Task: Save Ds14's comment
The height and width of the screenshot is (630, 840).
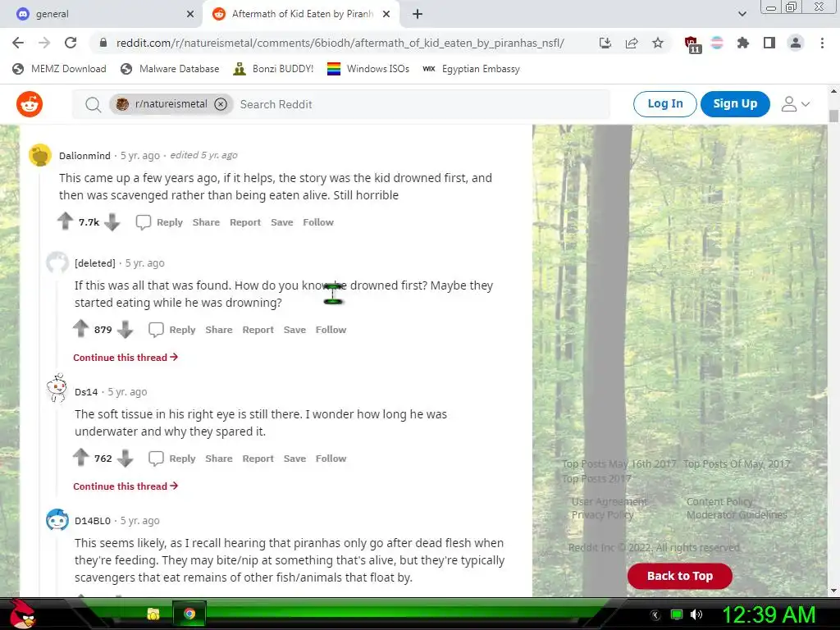Action: [294, 459]
